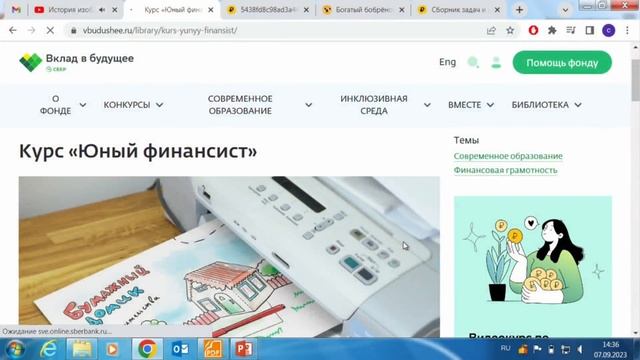
Task: Expand the Библиотека chevron
Action: [x=578, y=105]
